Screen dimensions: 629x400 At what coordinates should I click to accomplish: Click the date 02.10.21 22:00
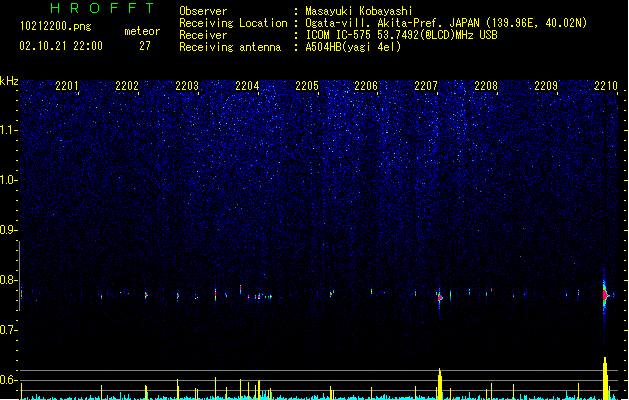point(61,46)
